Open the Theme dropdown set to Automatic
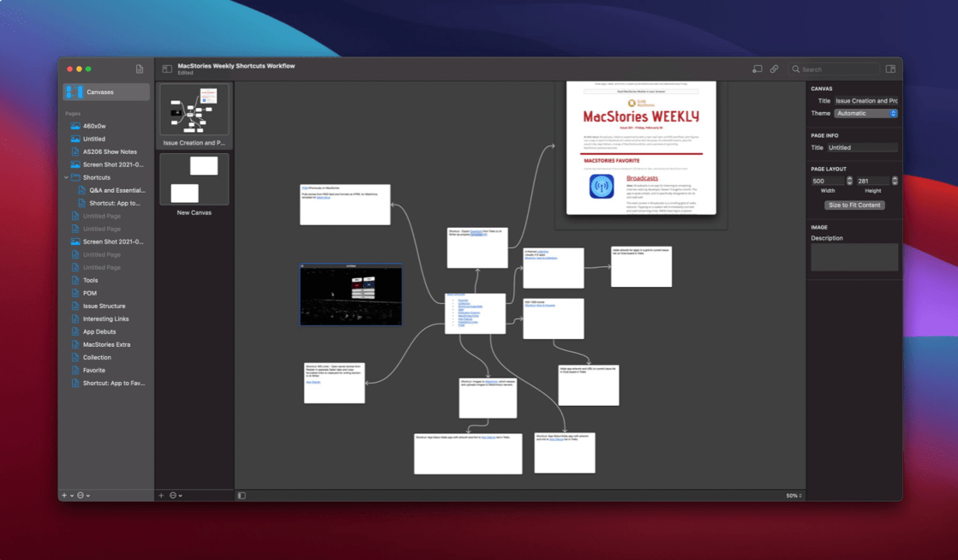958x560 pixels. click(x=866, y=113)
